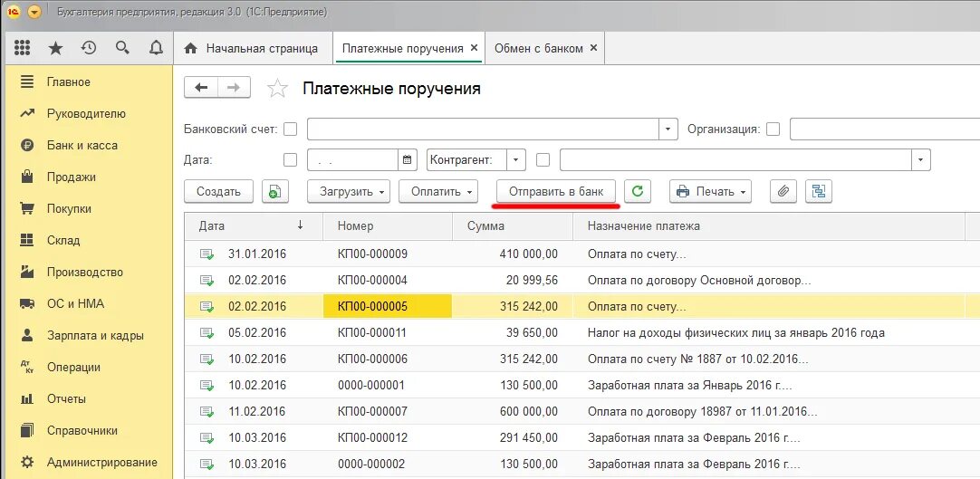The image size is (980, 479).
Task: Select payment row КП00-000009
Action: pos(582,254)
